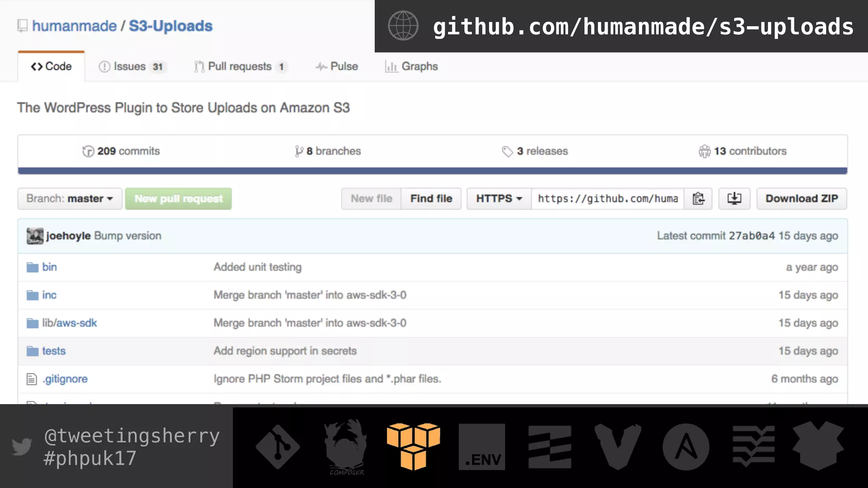Click the @tweetingsherry handle
This screenshot has height=488, width=868.
(132, 436)
